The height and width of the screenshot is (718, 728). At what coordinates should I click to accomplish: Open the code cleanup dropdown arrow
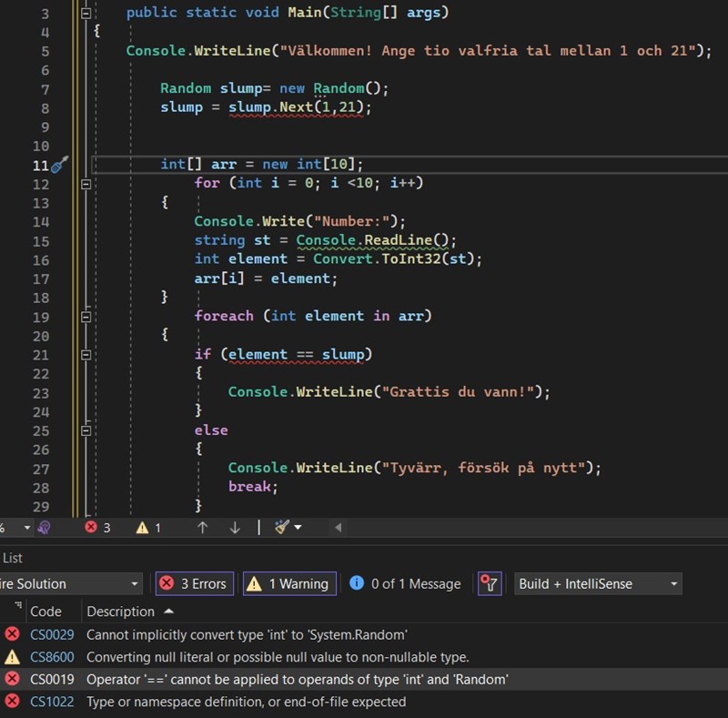click(298, 528)
